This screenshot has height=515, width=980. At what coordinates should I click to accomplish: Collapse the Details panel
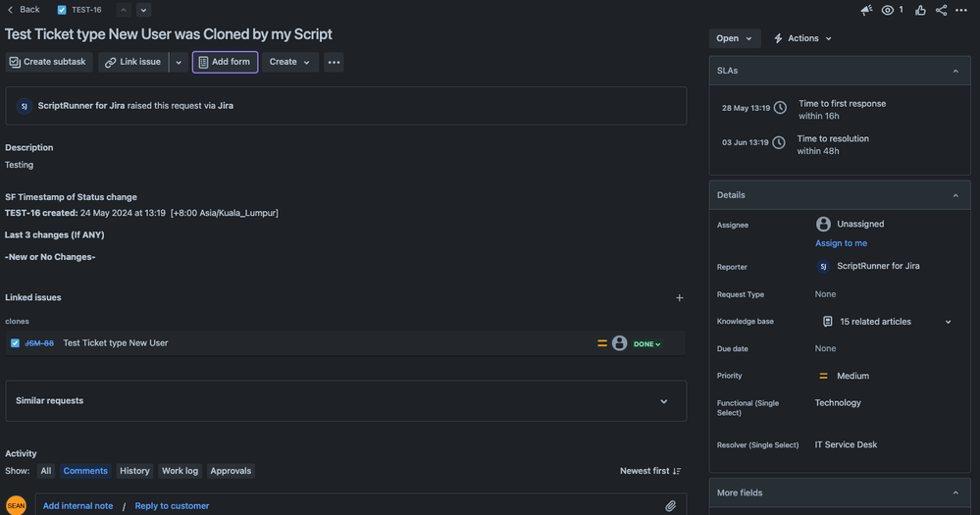click(955, 195)
